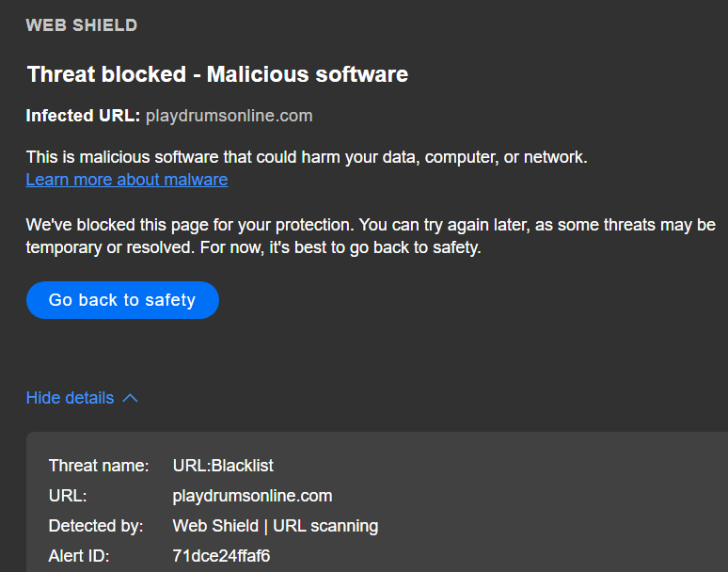Collapse details using the Hide details link
This screenshot has width=728, height=572.
[70, 398]
